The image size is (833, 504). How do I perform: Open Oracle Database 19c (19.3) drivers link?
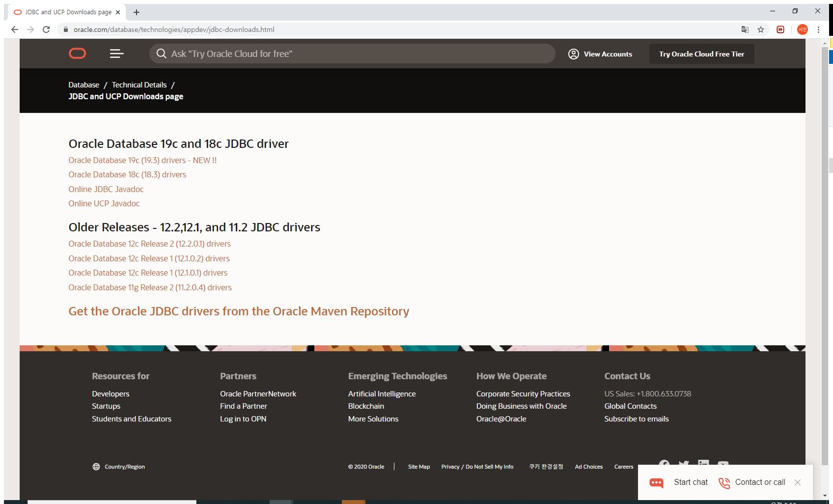[x=142, y=160]
